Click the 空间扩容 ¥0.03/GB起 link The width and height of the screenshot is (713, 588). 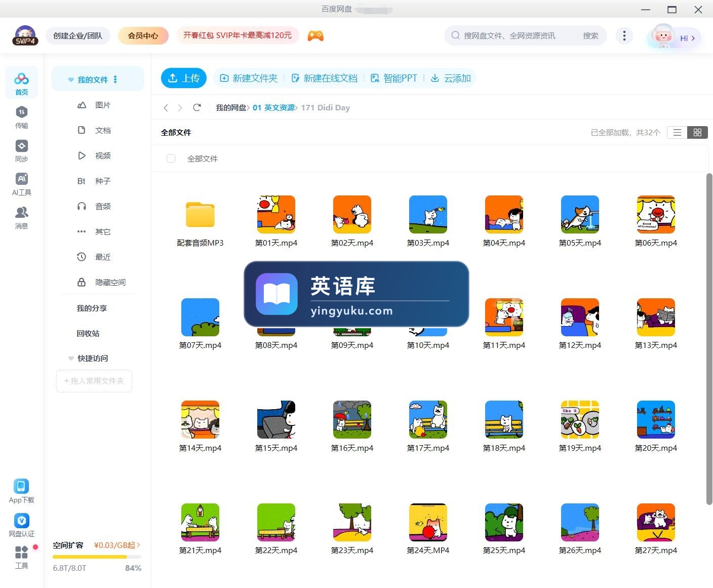point(117,545)
